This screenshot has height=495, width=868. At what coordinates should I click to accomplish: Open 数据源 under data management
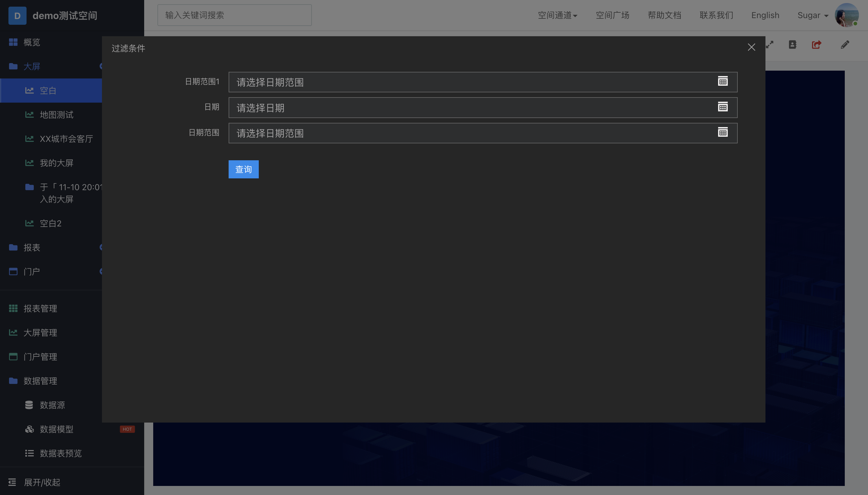point(52,405)
